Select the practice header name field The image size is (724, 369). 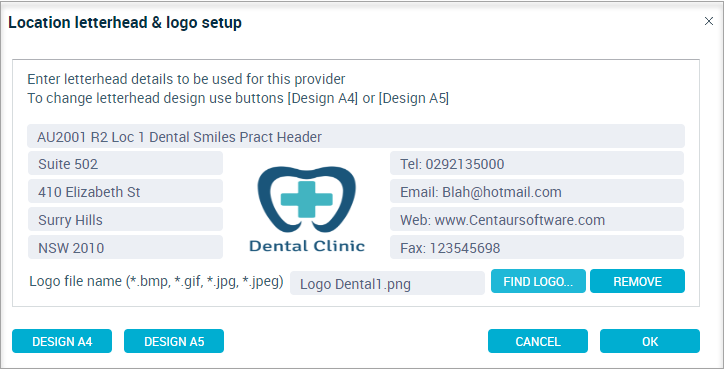coord(356,136)
